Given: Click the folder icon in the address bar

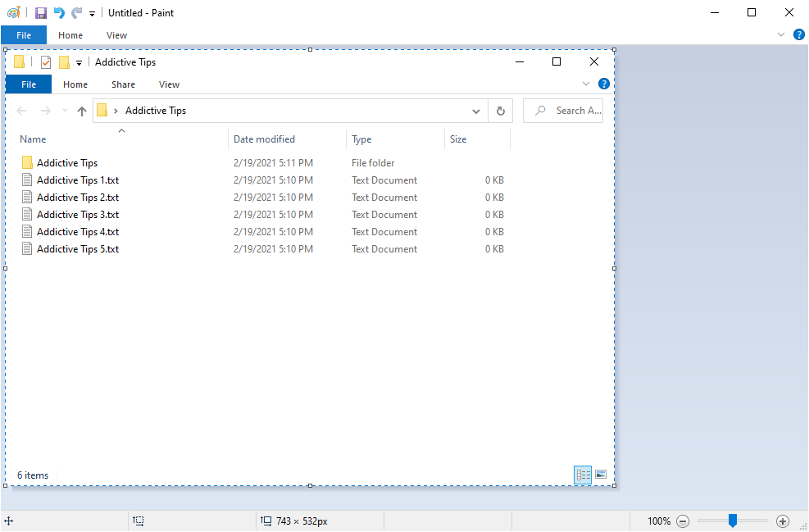Looking at the screenshot, I should pyautogui.click(x=102, y=110).
